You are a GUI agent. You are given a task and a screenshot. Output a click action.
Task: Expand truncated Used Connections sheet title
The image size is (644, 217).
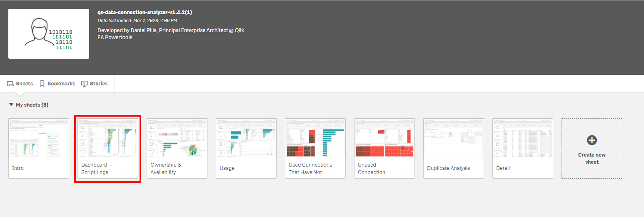[x=332, y=172]
